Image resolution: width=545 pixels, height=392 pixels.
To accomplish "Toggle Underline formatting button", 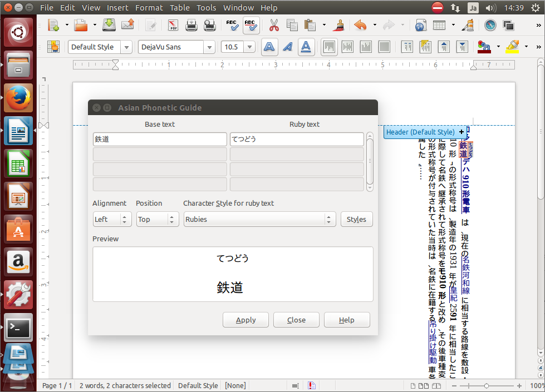I will (305, 47).
